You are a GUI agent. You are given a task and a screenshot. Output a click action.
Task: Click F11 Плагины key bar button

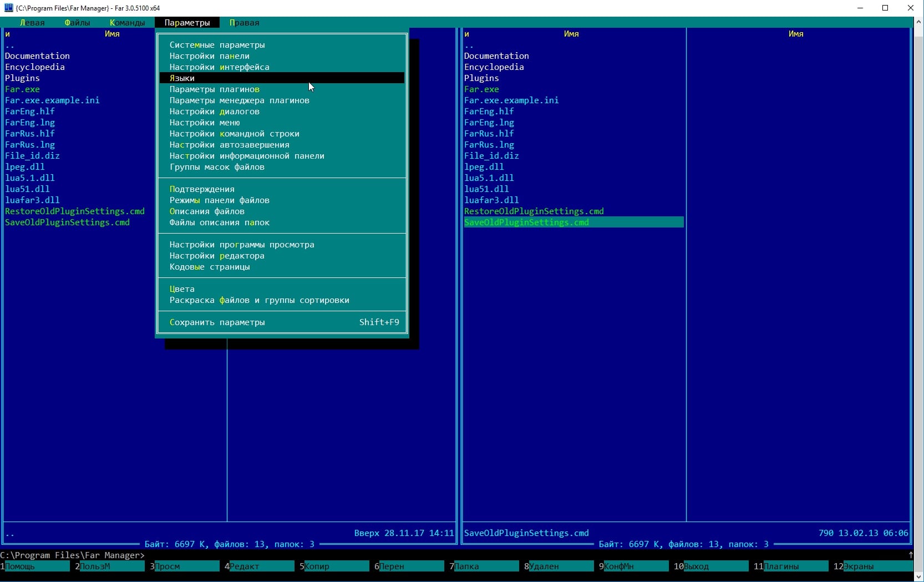click(791, 566)
